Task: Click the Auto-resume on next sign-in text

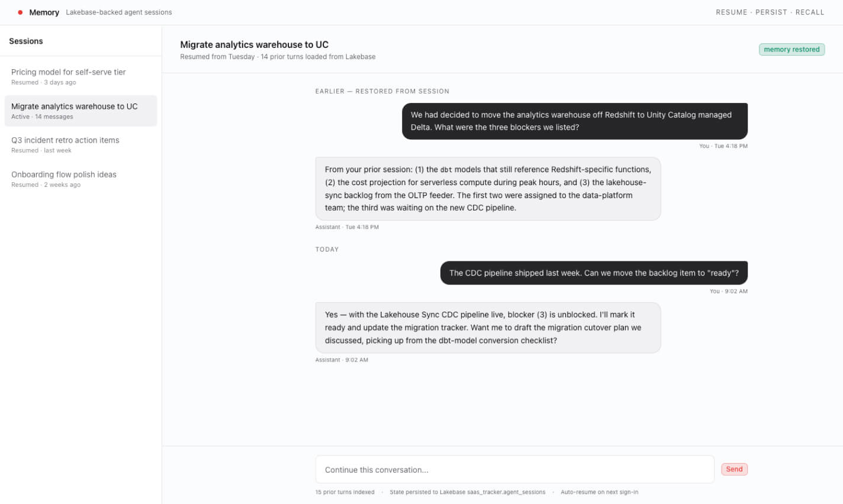Action: 599,492
